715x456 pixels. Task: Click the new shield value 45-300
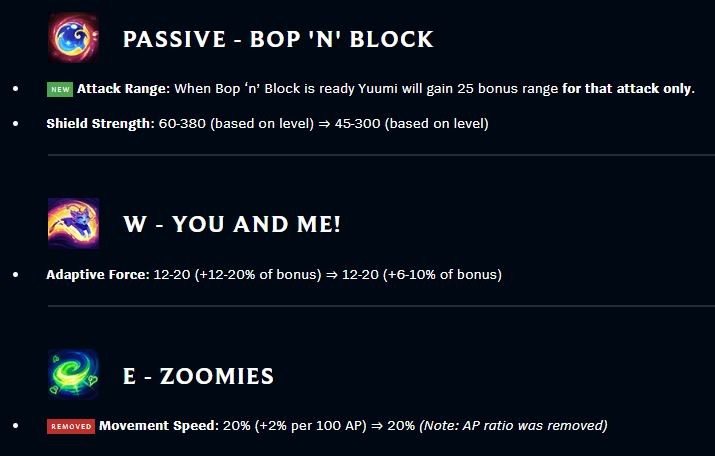358,124
